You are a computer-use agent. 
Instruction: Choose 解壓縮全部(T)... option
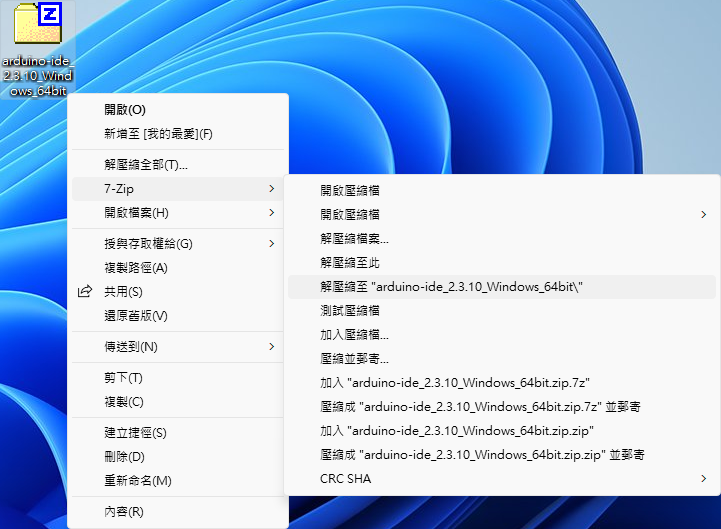point(178,165)
